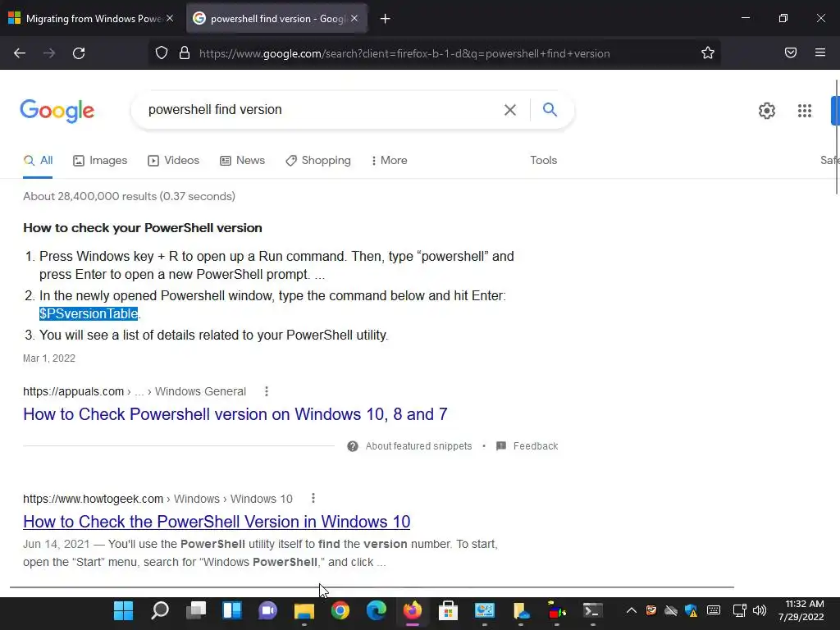The width and height of the screenshot is (840, 630).
Task: Open the Google apps grid
Action: click(804, 111)
